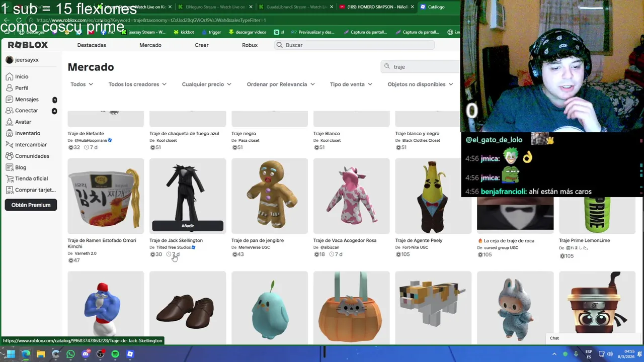Open the descargar videos bookmark

point(247,32)
